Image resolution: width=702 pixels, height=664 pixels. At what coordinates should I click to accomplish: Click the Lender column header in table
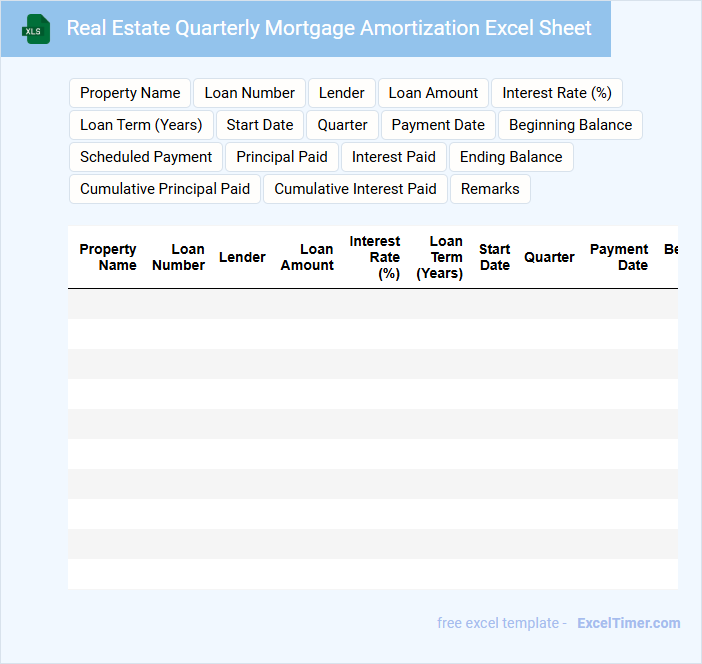tap(242, 257)
